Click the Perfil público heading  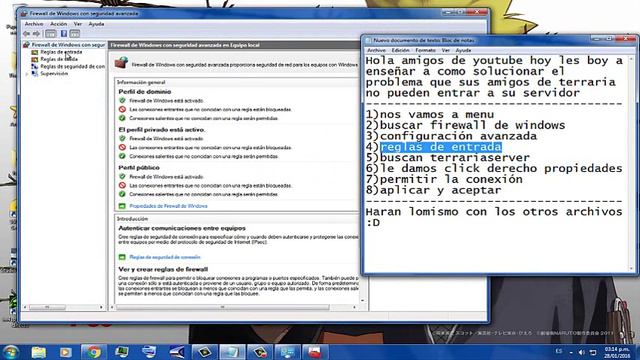139,168
